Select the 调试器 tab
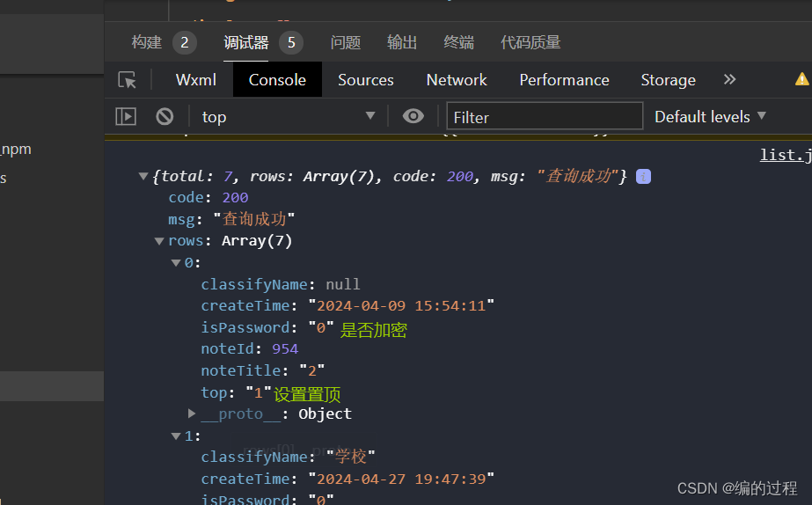The image size is (812, 505). tap(246, 42)
